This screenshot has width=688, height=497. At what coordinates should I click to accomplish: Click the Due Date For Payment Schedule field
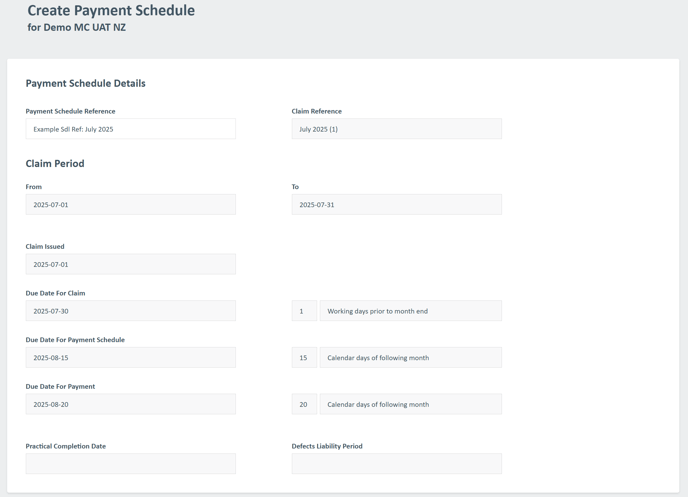coord(130,358)
